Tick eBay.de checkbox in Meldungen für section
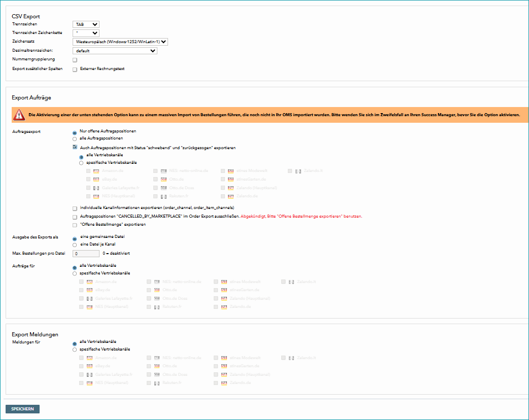 click(81, 366)
